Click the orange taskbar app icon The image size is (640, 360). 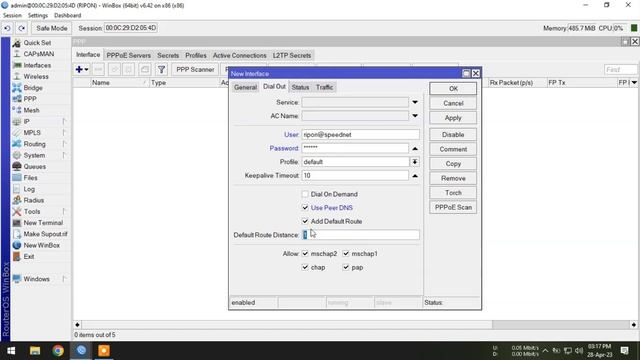(104, 351)
